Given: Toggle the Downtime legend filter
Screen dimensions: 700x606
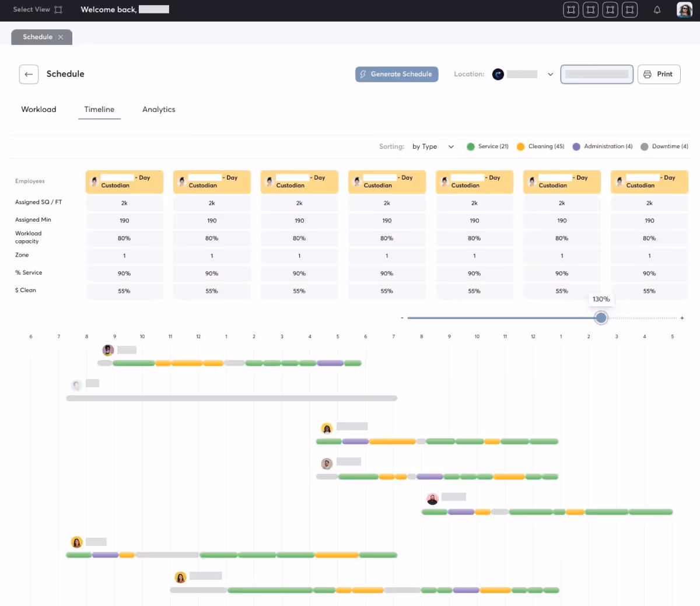Looking at the screenshot, I should pyautogui.click(x=664, y=146).
